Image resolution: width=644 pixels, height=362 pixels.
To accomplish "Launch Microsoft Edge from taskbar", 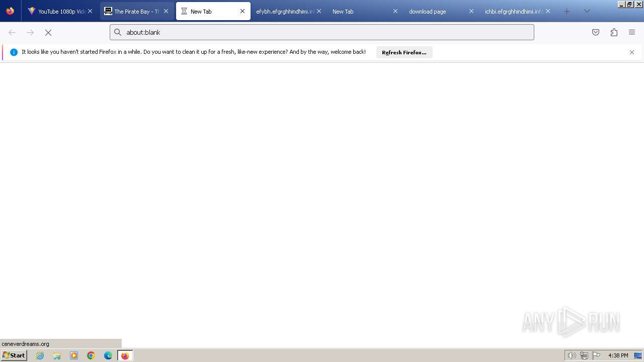I will (108, 355).
